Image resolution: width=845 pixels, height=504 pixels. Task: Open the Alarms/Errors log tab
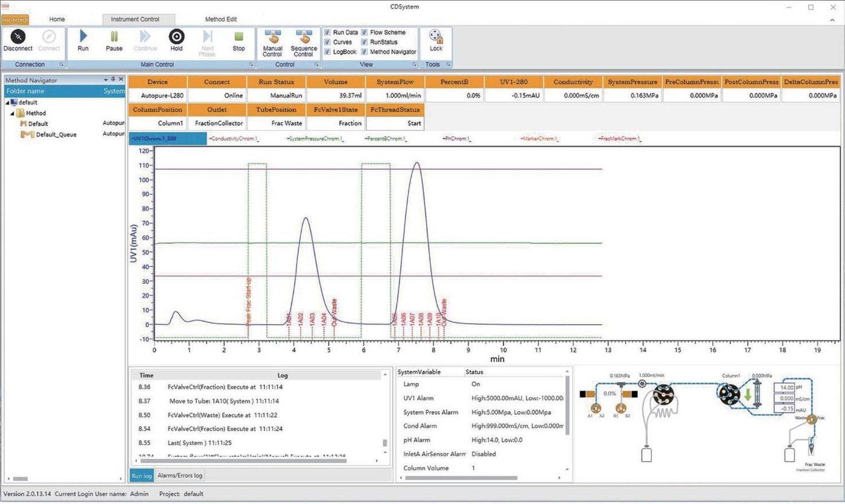pyautogui.click(x=180, y=476)
